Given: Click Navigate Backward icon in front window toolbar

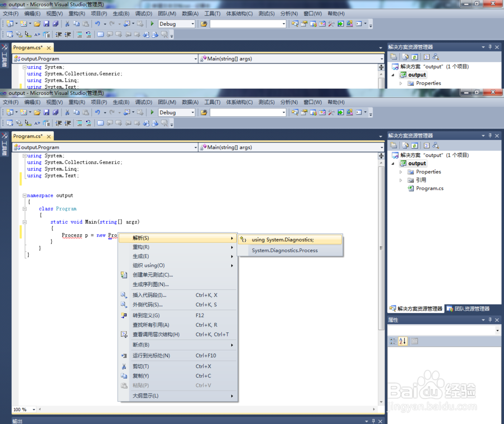Looking at the screenshot, I should tap(127, 112).
